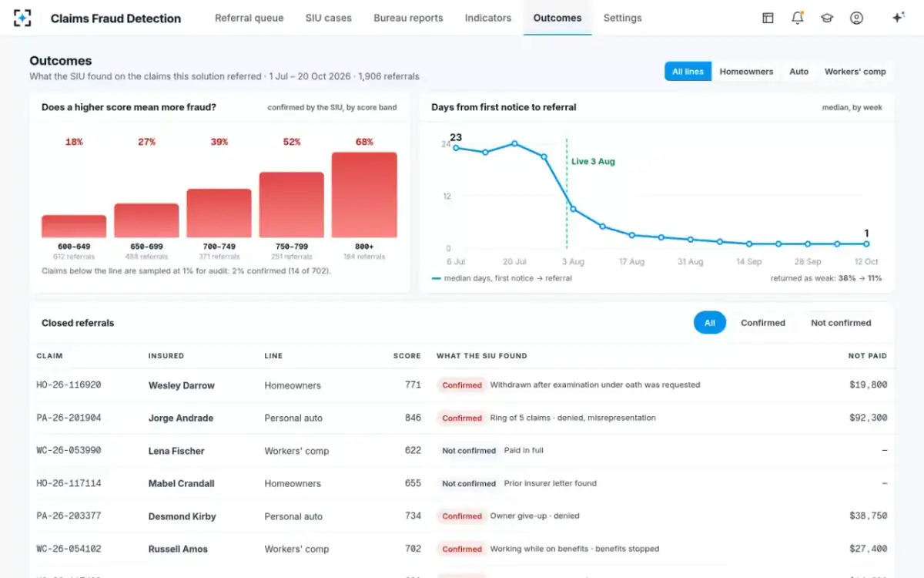Open the learning graduation cap icon
Image resolution: width=924 pixels, height=578 pixels.
point(827,18)
